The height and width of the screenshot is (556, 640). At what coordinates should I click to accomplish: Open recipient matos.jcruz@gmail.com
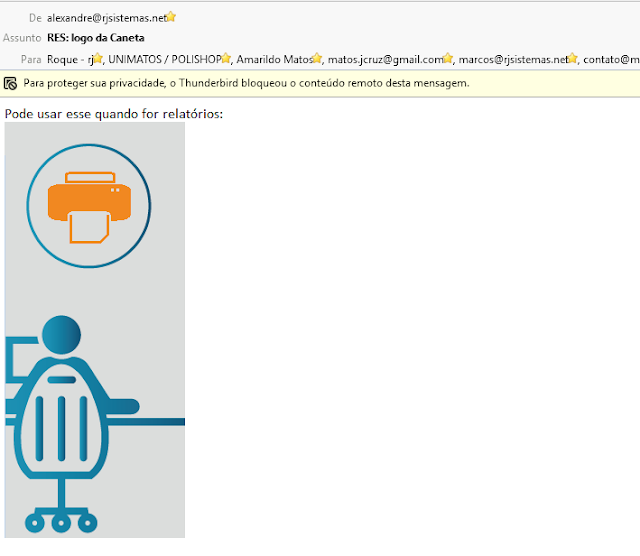coord(386,60)
